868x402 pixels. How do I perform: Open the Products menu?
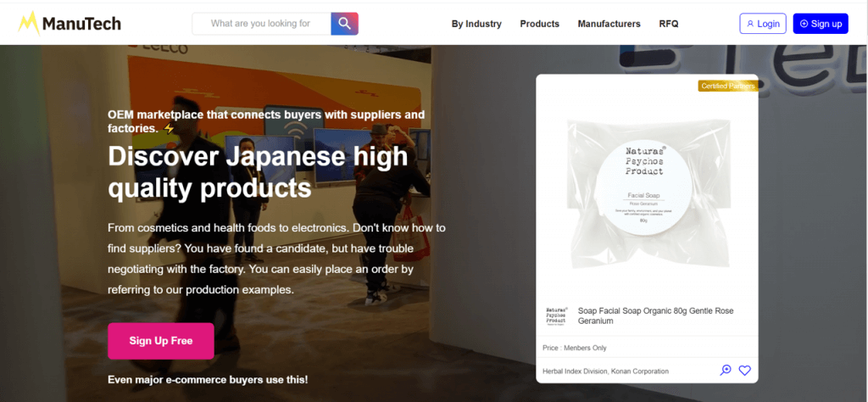(540, 24)
